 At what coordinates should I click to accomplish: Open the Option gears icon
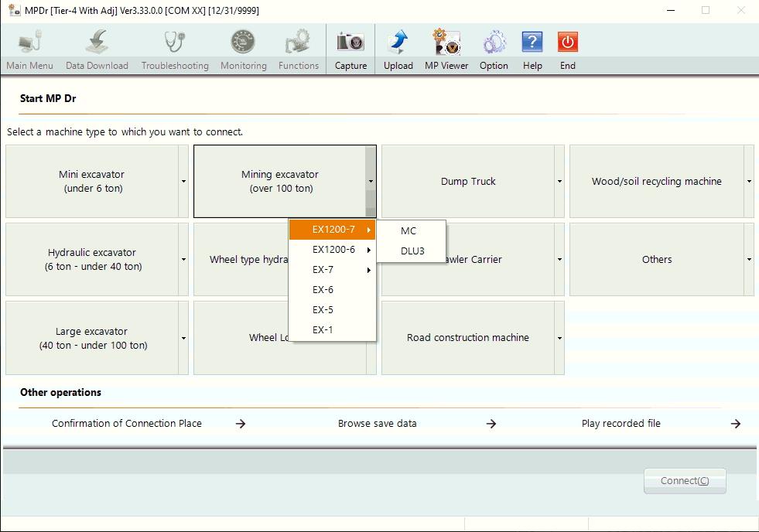point(494,43)
